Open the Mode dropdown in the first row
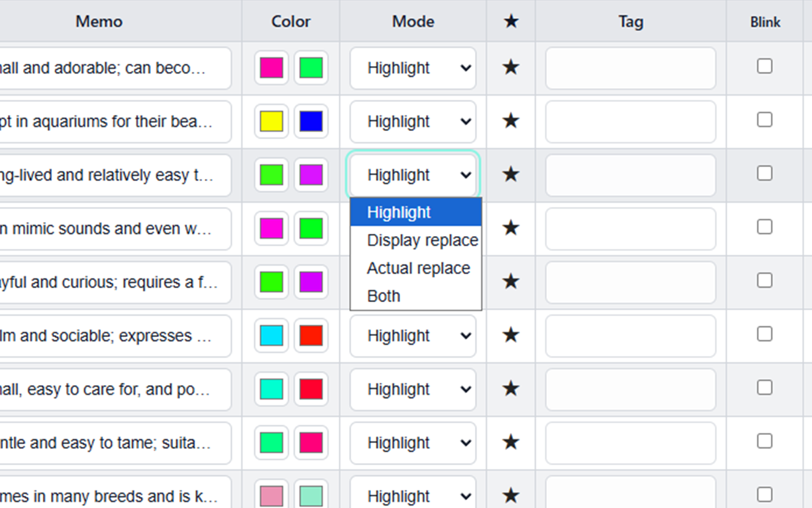This screenshot has height=508, width=812. pos(413,68)
